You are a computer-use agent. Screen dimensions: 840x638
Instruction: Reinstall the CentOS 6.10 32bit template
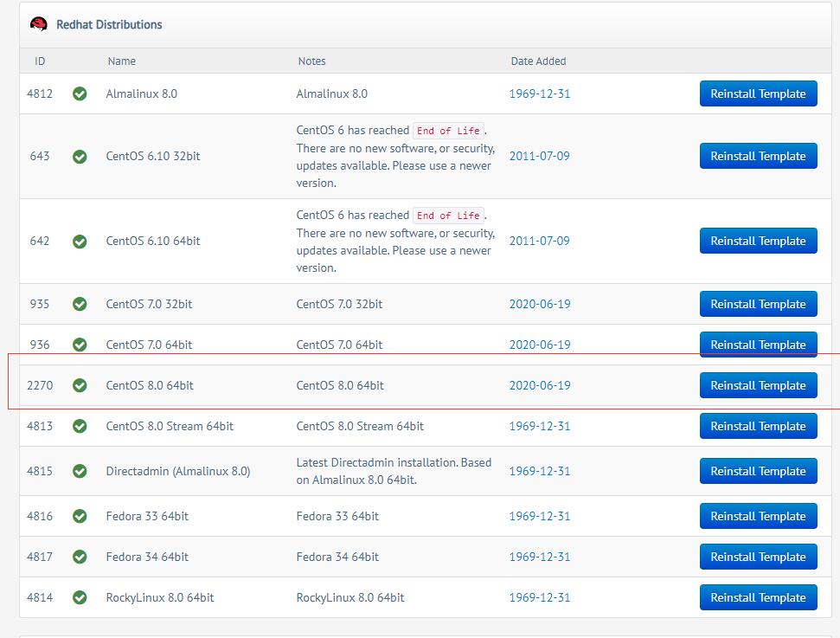[x=758, y=156]
